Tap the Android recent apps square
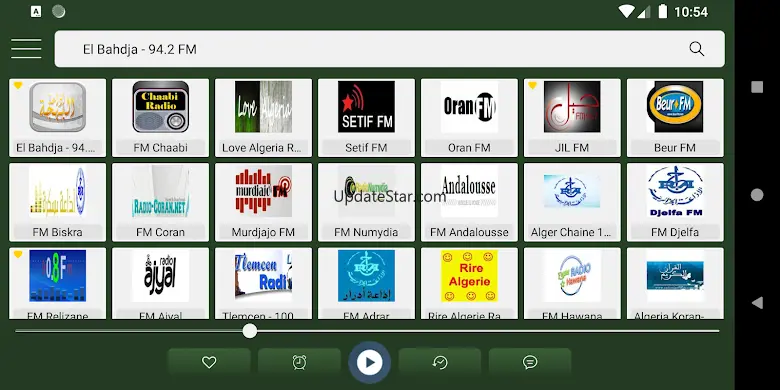The width and height of the screenshot is (780, 390). [757, 87]
